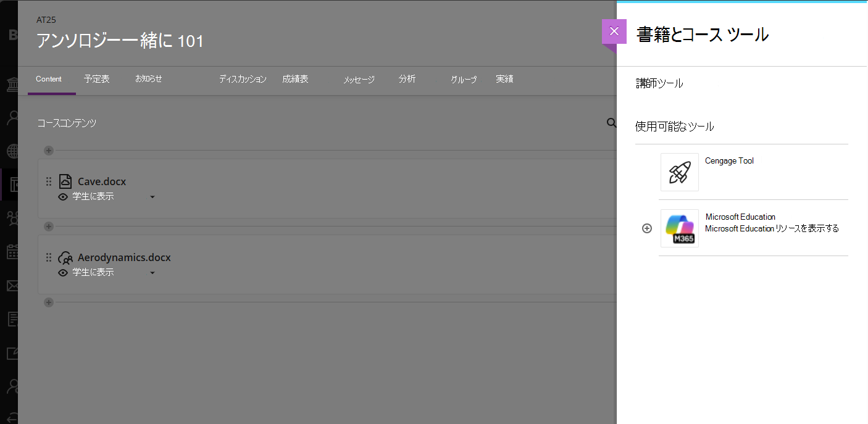Open the 成績表 tab

click(295, 79)
